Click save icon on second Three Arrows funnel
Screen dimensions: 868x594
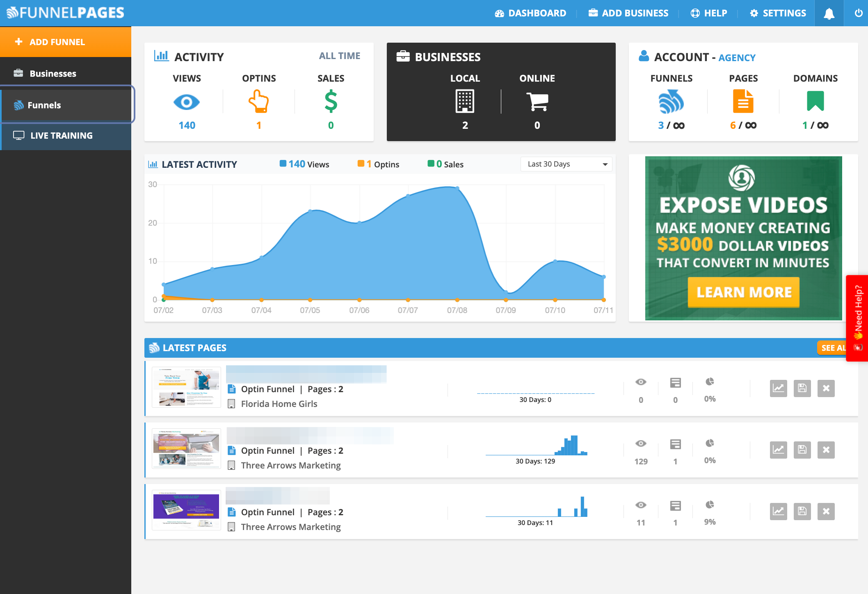click(x=802, y=511)
